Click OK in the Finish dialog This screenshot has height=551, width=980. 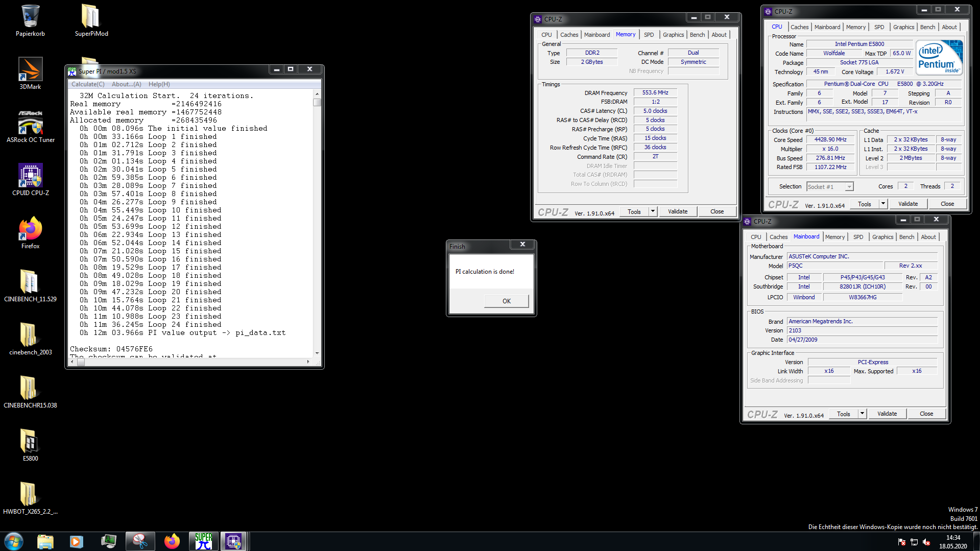point(506,301)
